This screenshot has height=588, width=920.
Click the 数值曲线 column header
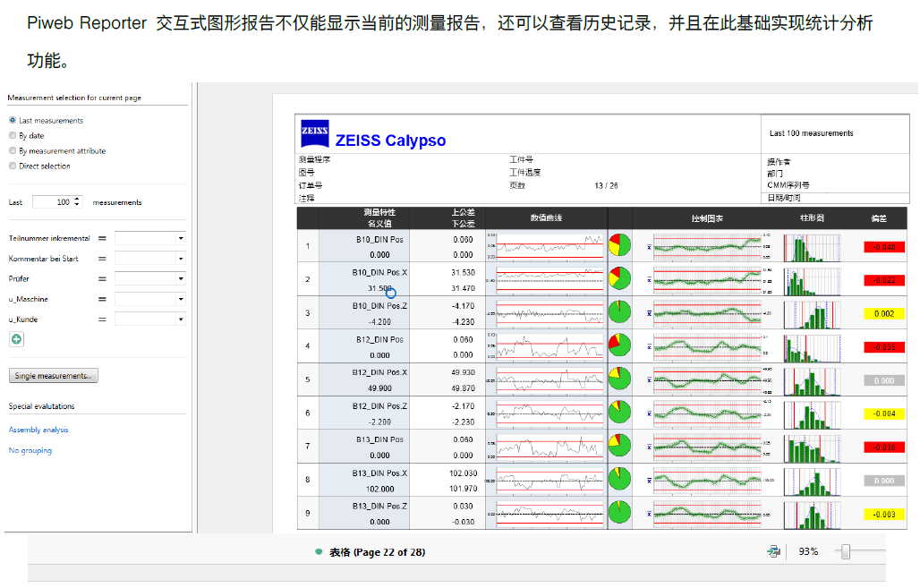[546, 217]
